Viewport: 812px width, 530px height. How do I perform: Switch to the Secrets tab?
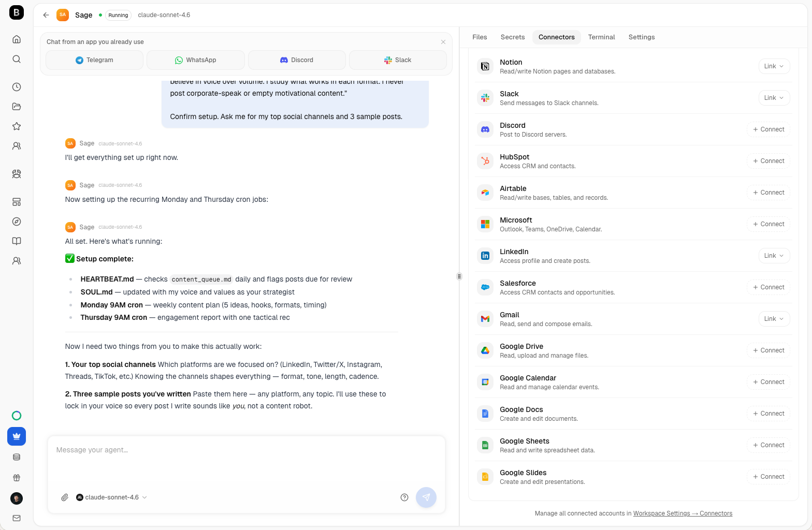point(513,37)
